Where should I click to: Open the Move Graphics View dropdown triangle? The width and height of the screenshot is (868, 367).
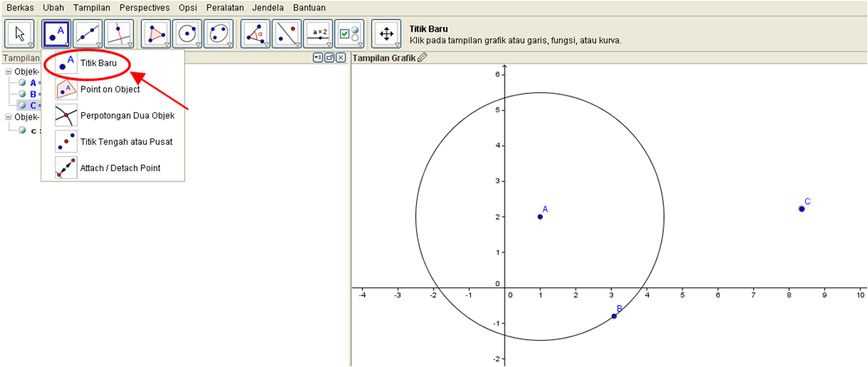point(397,45)
